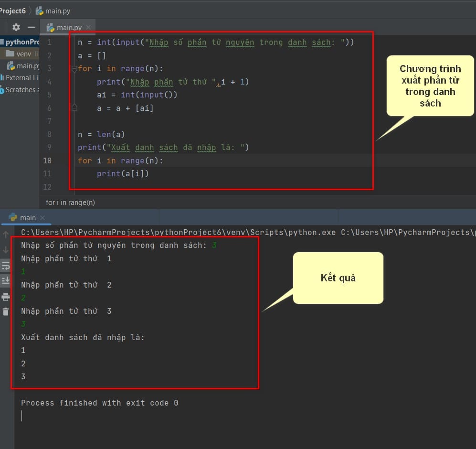
Task: Close the main run tab
Action: coord(42,218)
